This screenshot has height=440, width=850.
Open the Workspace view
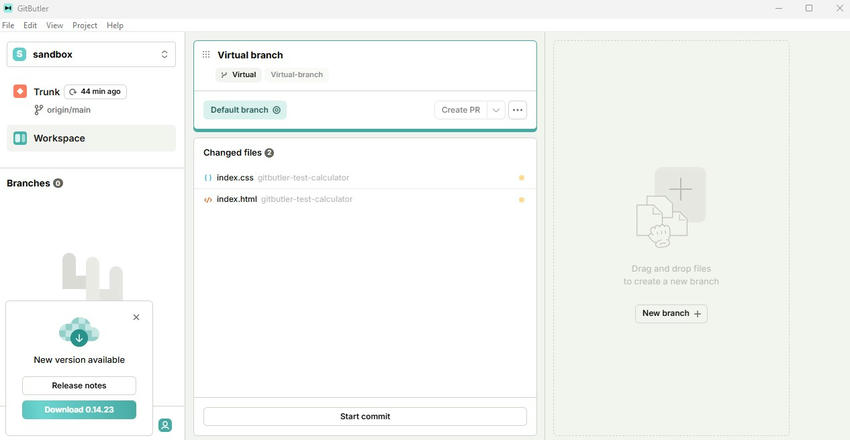pos(91,138)
